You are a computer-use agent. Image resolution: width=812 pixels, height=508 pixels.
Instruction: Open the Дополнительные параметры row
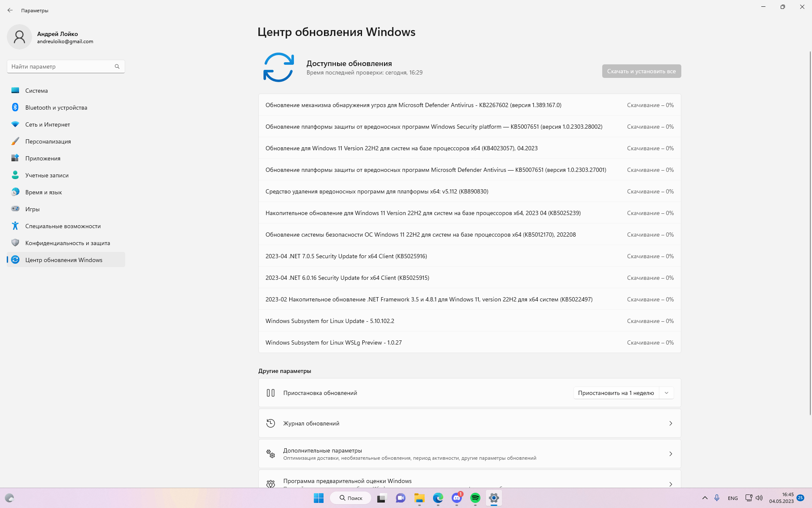[470, 454]
